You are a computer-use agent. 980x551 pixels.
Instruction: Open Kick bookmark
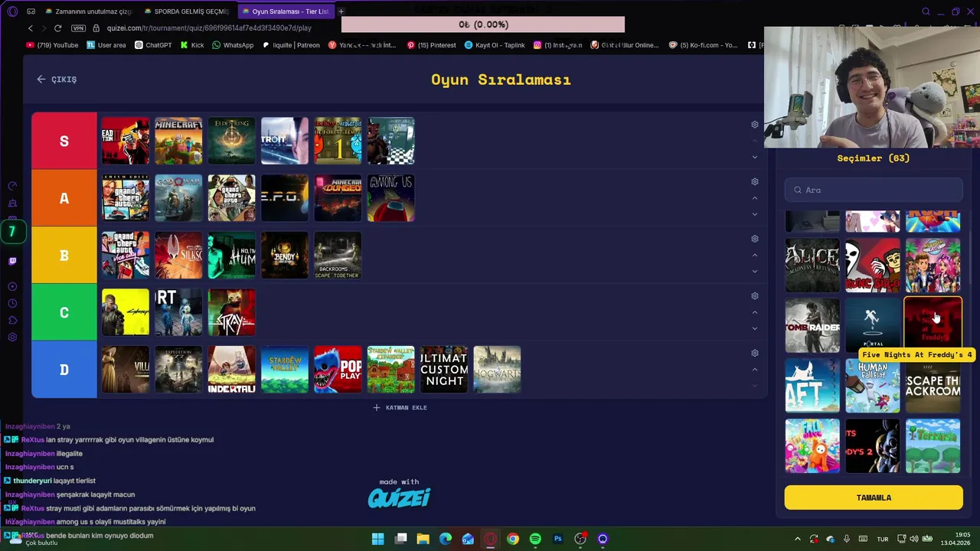click(192, 45)
